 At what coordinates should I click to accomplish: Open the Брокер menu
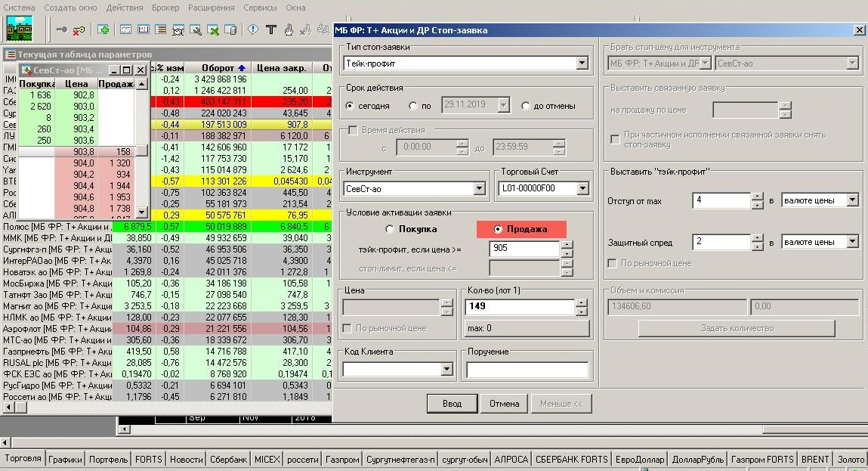point(165,8)
